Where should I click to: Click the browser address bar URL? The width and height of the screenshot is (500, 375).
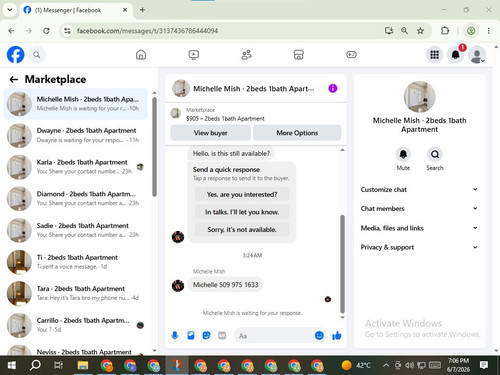pos(147,31)
